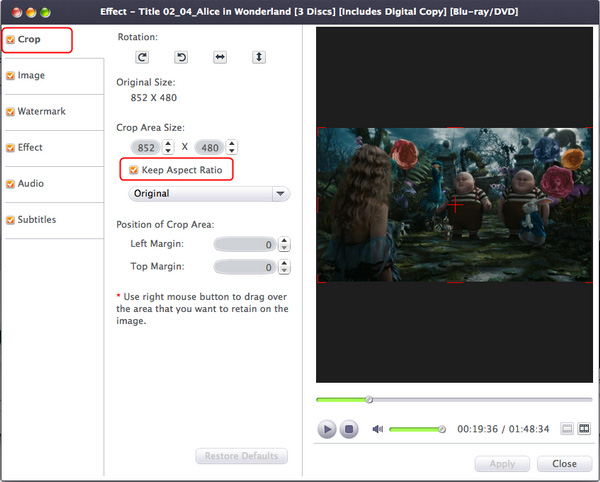Flip video vertically
Viewport: 600px width, 482px height.
[x=259, y=58]
